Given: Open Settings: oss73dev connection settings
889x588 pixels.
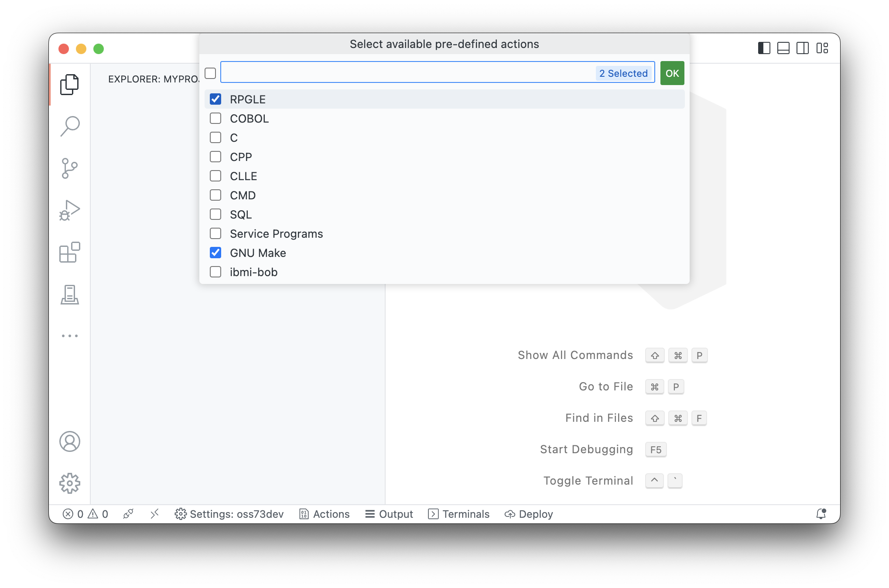Looking at the screenshot, I should pos(229,514).
